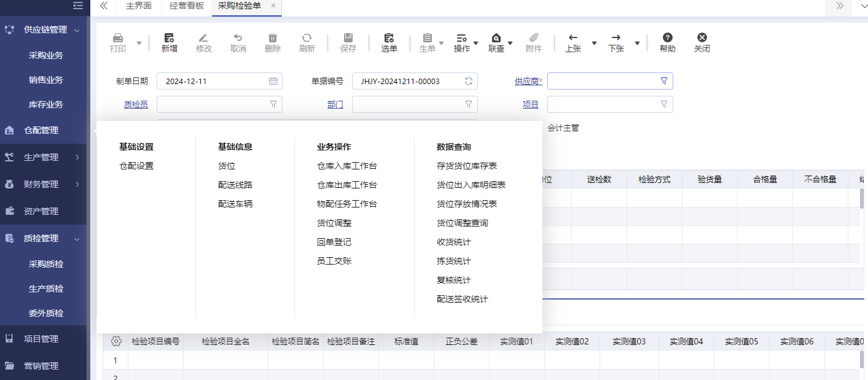
Task: Click the 上张 previous arrow icon
Action: (573, 38)
